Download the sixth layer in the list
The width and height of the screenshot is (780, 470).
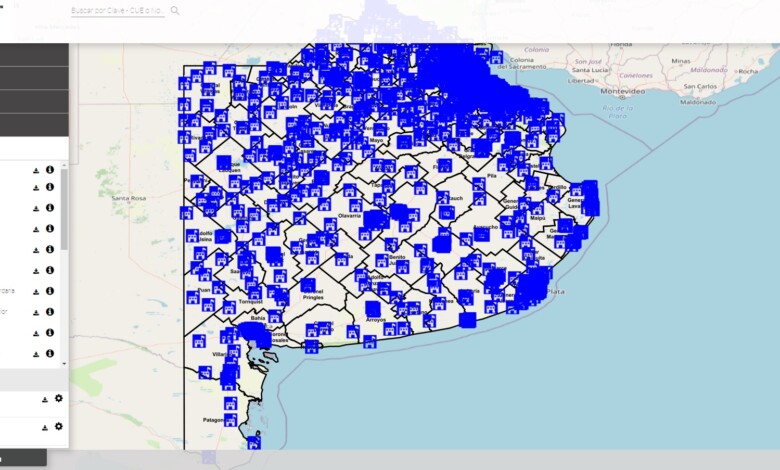click(36, 272)
